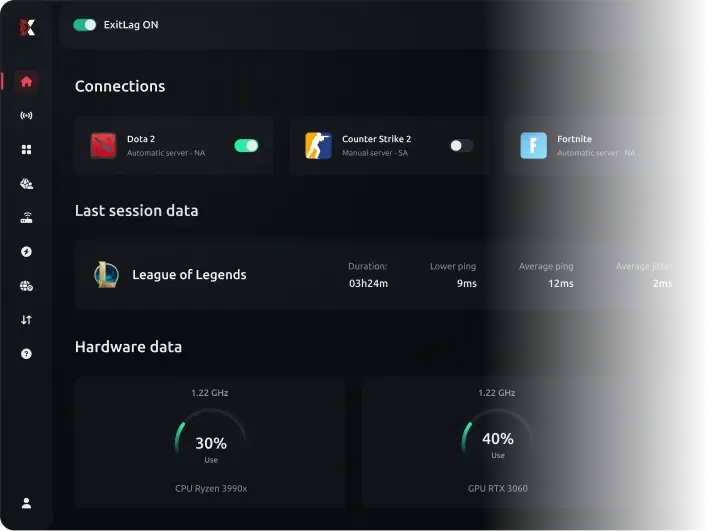Image resolution: width=719 pixels, height=531 pixels.
Task: Open the four-squares apps grid icon
Action: point(26,149)
